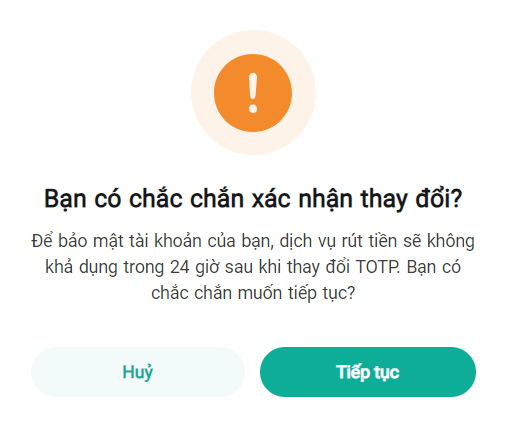507x423 pixels.
Task: Click the first description line starting "Để bảo mật"
Action: point(253,241)
